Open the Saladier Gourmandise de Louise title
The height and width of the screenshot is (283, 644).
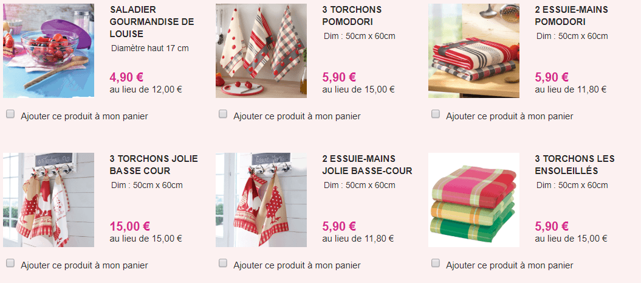point(151,22)
